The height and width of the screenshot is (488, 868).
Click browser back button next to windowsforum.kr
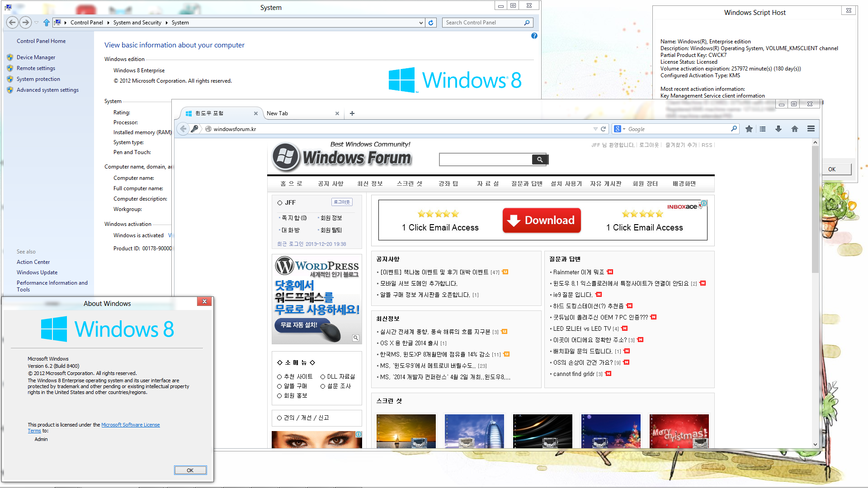(x=183, y=129)
